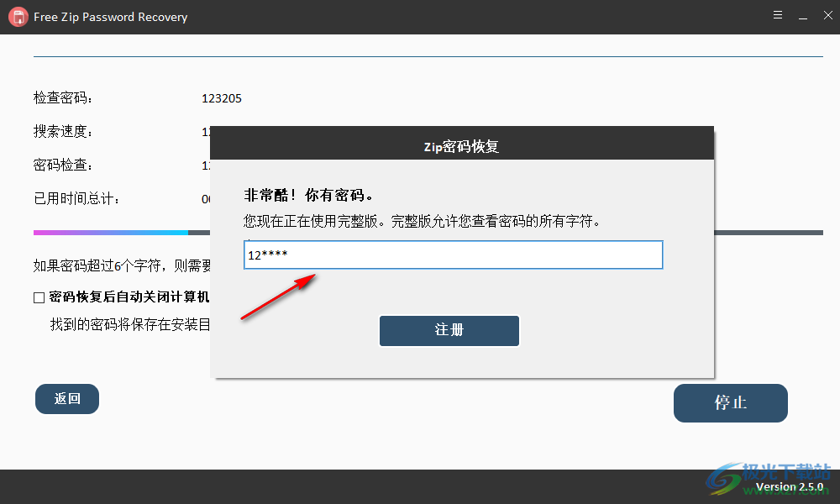The width and height of the screenshot is (840, 504).
Task: Open the hamburger menu in title bar
Action: (778, 15)
